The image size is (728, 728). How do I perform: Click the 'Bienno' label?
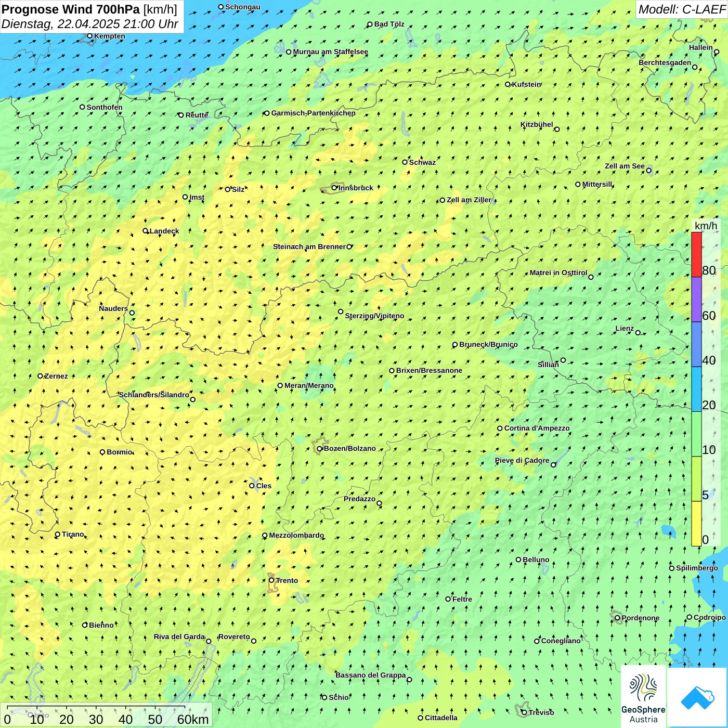(101, 625)
